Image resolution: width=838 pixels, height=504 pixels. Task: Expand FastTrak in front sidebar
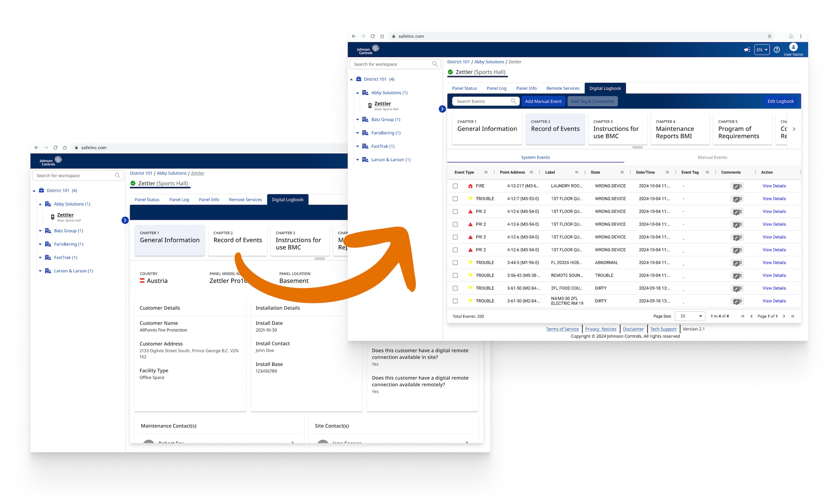click(357, 146)
